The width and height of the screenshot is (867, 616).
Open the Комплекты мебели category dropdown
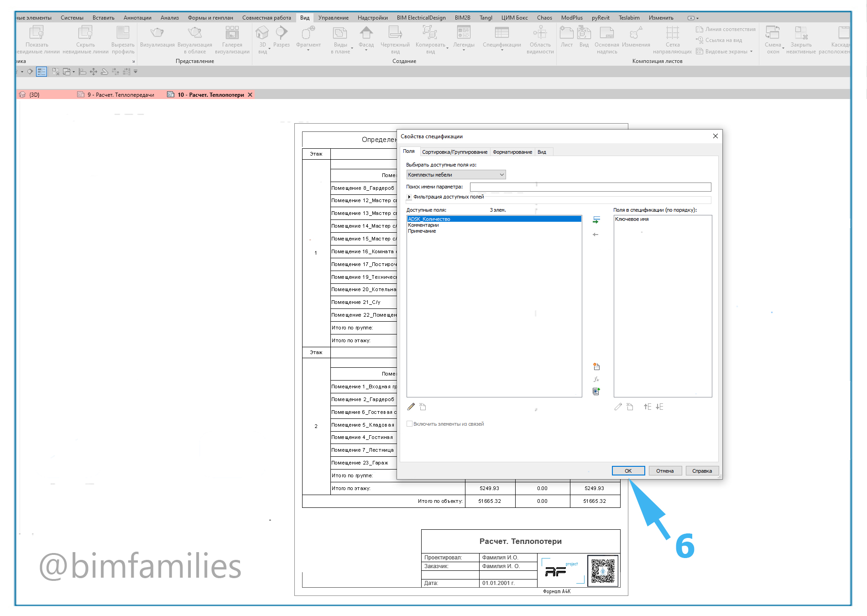pyautogui.click(x=456, y=175)
